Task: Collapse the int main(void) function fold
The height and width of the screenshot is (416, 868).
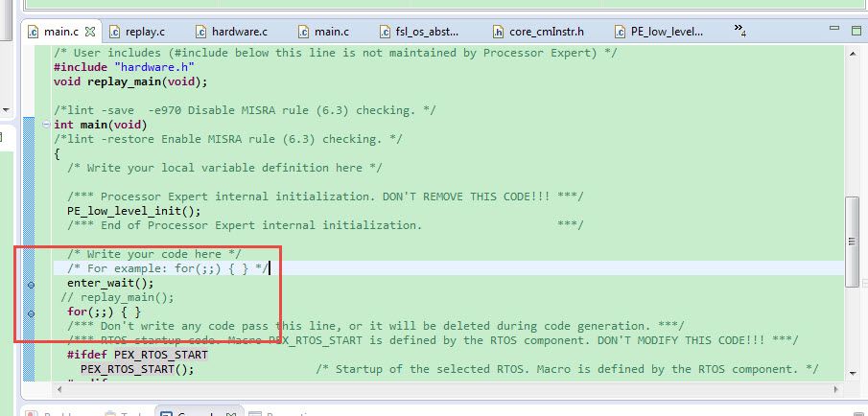Action: [46, 125]
